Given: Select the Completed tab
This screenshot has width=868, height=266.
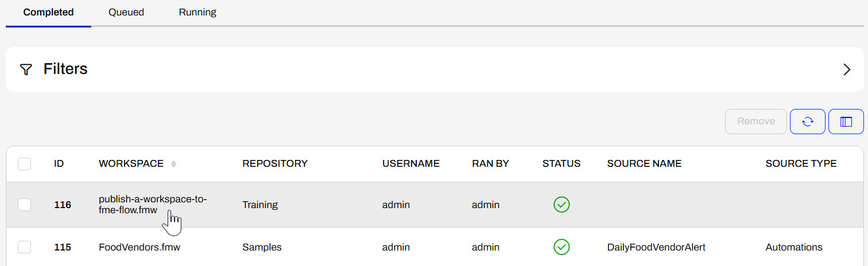Looking at the screenshot, I should [48, 12].
